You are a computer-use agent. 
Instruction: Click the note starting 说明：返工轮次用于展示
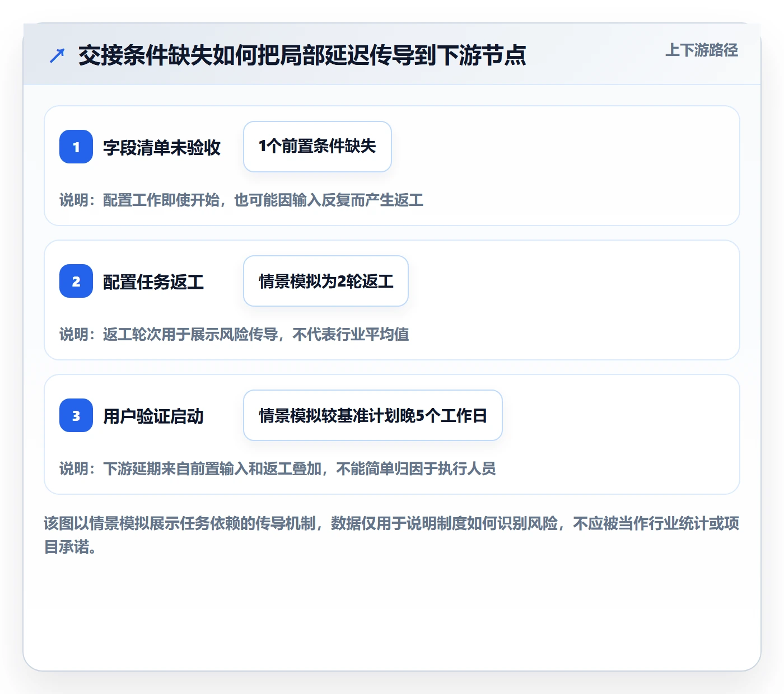pos(234,335)
